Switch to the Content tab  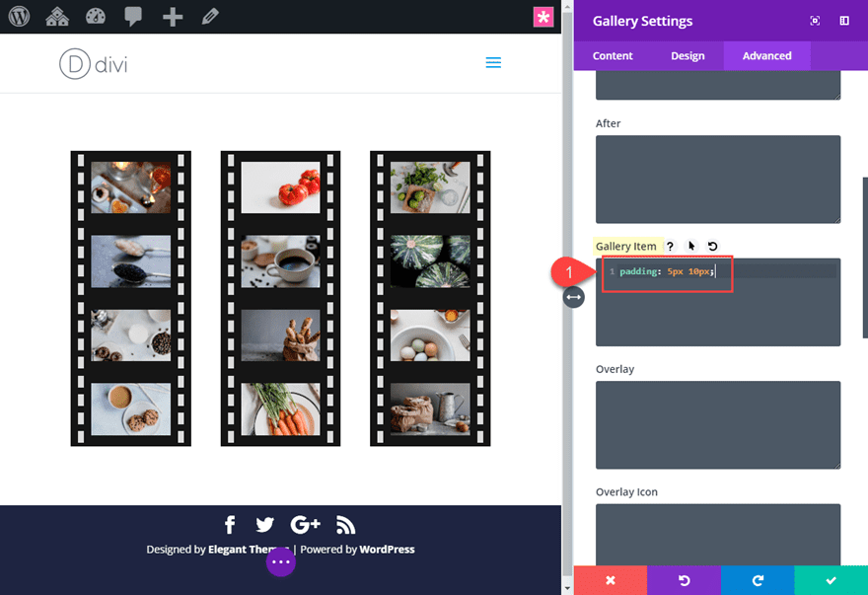[613, 56]
